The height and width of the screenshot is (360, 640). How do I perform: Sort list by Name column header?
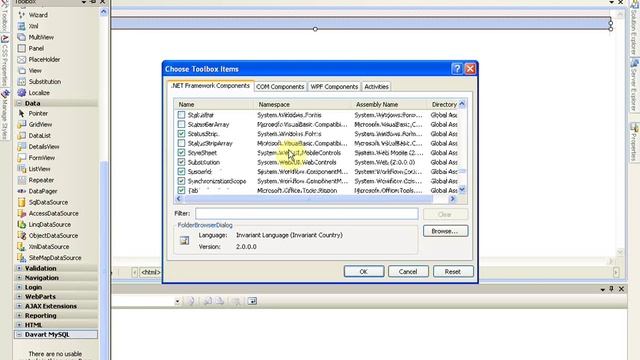(x=214, y=104)
